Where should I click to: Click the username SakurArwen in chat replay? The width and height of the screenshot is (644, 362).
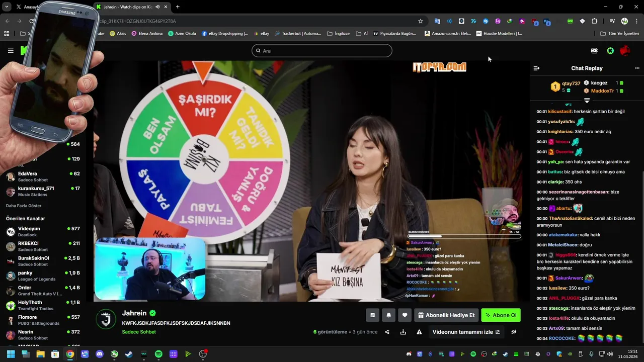coord(569,278)
